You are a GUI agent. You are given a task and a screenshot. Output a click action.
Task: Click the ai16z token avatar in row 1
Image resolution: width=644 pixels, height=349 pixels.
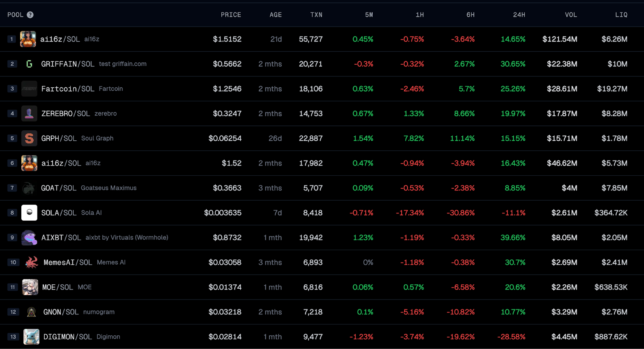coord(28,39)
